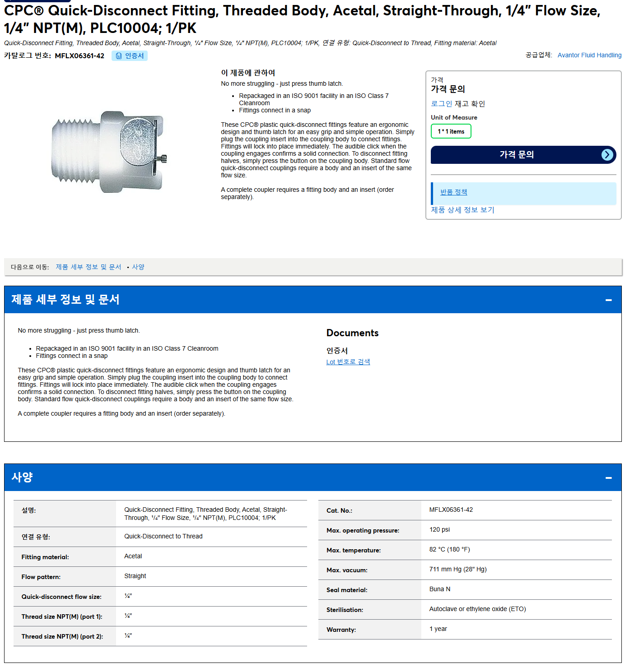625x672 pixels.
Task: Click the Autoclave or ethylene oxide value
Action: (477, 609)
